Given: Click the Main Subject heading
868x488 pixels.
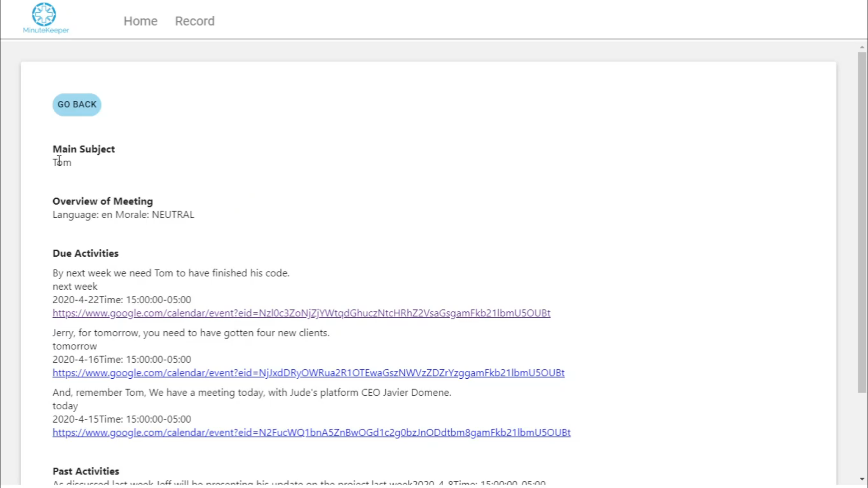Looking at the screenshot, I should (x=84, y=149).
